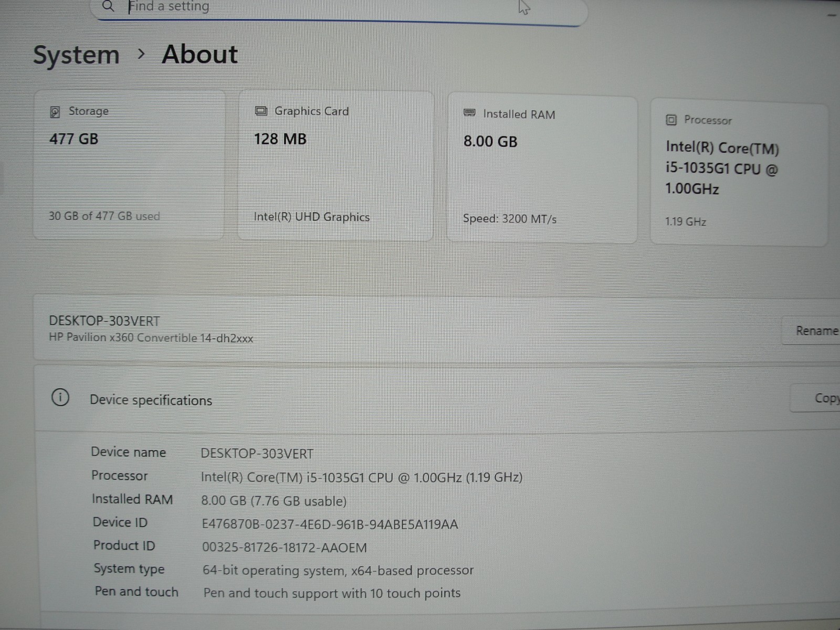Image resolution: width=840 pixels, height=630 pixels.
Task: Select the Device ID value E476870B-0237
Action: tap(330, 524)
